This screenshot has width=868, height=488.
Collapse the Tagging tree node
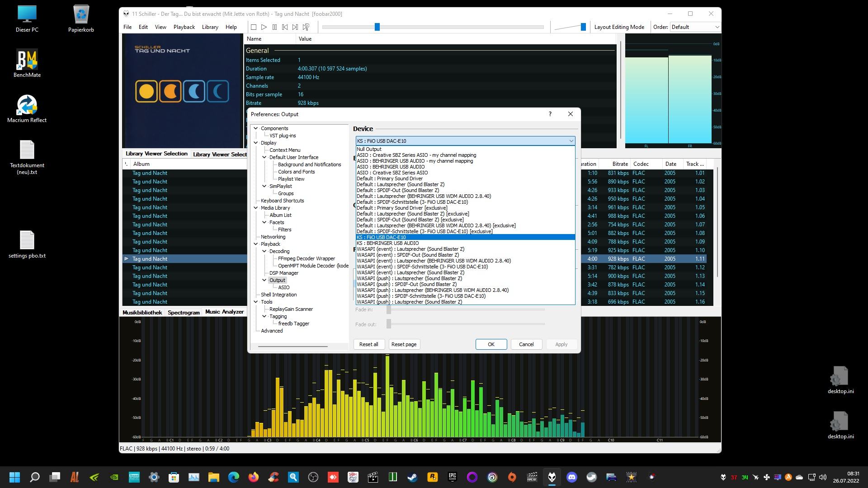click(x=264, y=316)
